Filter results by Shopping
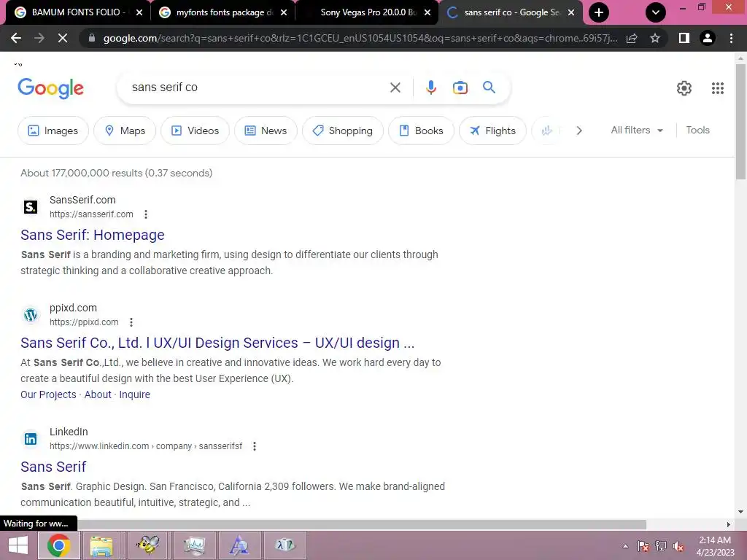The image size is (747, 560). point(343,131)
